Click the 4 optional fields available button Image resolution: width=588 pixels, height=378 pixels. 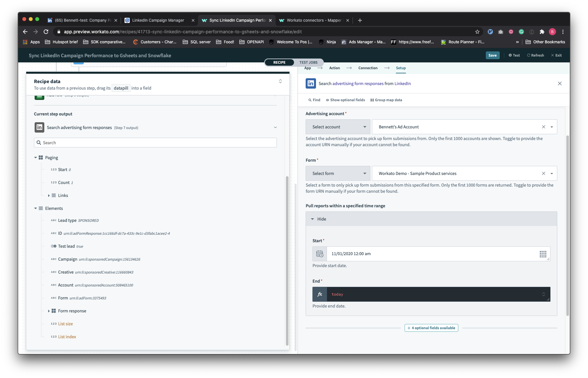(x=431, y=328)
